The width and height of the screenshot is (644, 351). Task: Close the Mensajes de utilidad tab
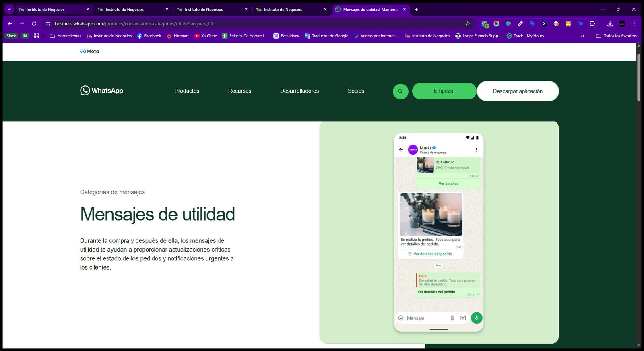(405, 9)
